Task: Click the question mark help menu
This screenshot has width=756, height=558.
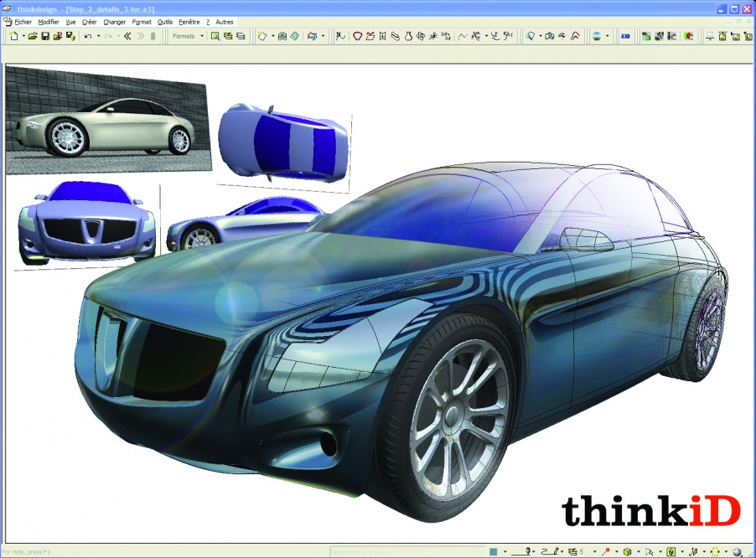Action: (x=208, y=22)
